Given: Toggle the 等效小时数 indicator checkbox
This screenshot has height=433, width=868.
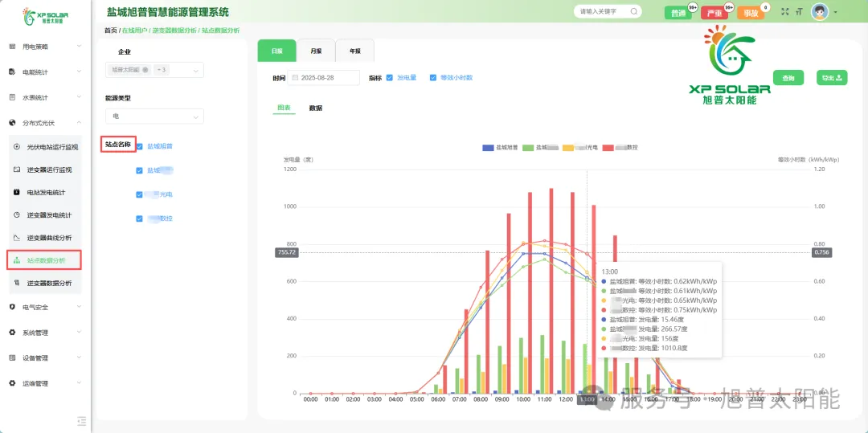Looking at the screenshot, I should (x=433, y=78).
